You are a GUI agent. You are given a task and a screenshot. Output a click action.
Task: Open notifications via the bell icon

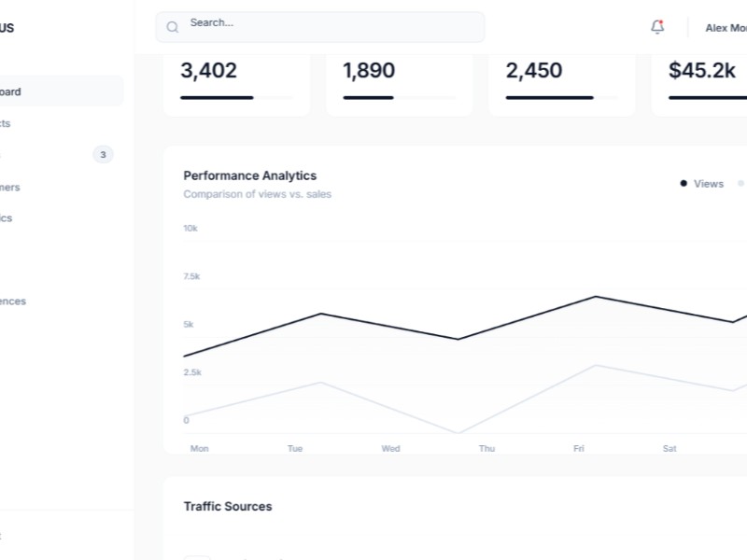(656, 26)
